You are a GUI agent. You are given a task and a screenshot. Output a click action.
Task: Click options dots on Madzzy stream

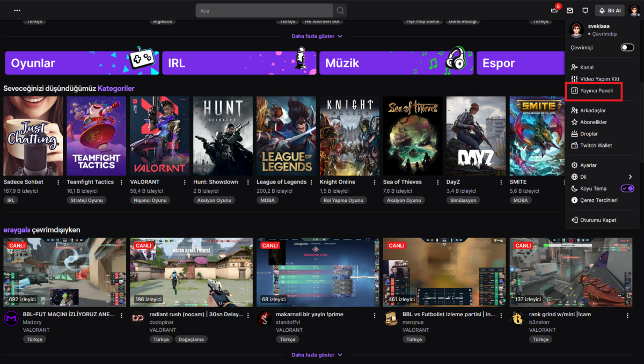(121, 315)
